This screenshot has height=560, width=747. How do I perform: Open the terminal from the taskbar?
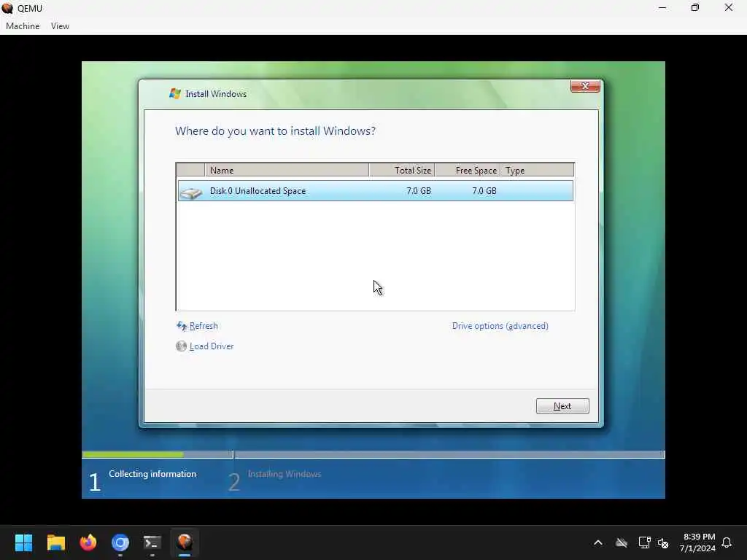pyautogui.click(x=152, y=542)
